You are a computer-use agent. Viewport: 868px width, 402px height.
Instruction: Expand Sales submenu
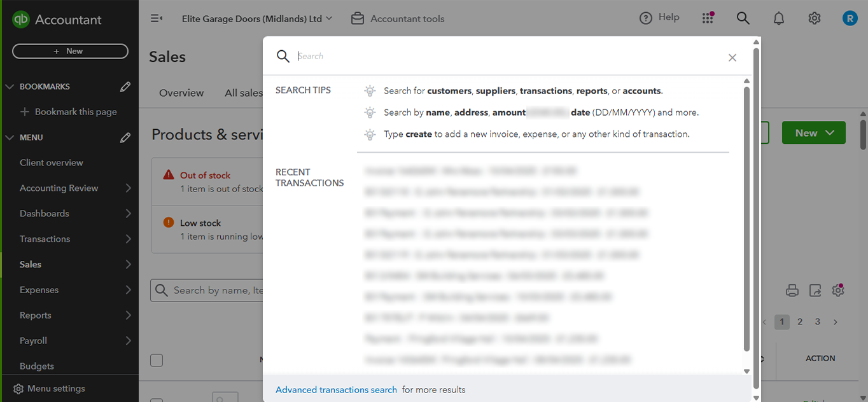click(x=129, y=265)
